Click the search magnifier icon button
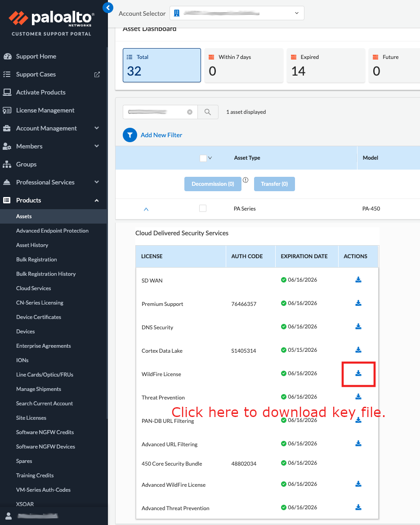The width and height of the screenshot is (420, 525). point(208,112)
